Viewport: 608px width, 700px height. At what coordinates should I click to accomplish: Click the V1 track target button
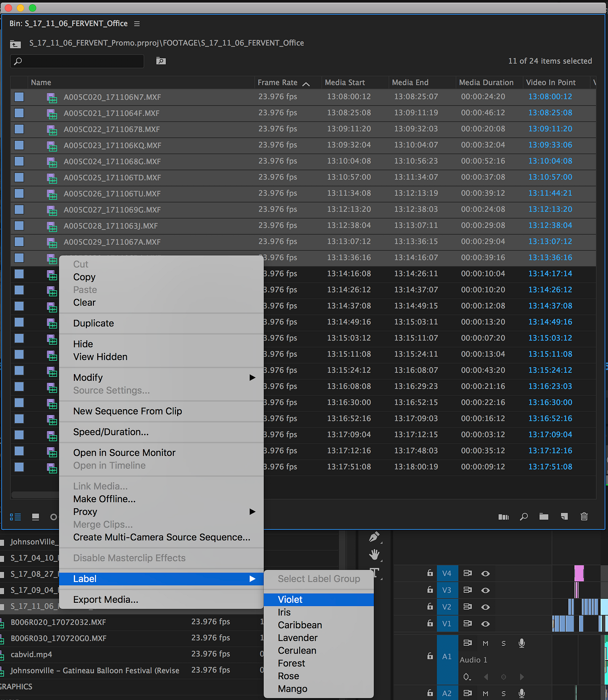(x=447, y=624)
